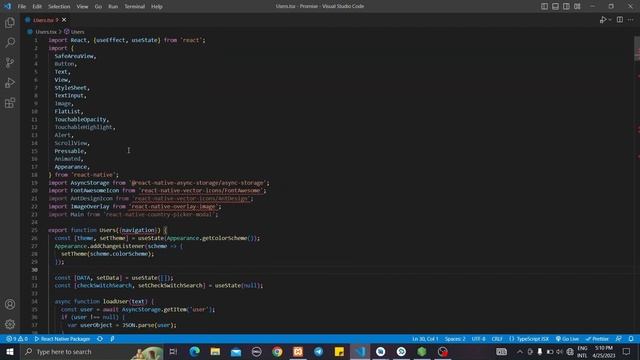This screenshot has width=640, height=360.
Task: Open the Go menu
Action: 98,7
